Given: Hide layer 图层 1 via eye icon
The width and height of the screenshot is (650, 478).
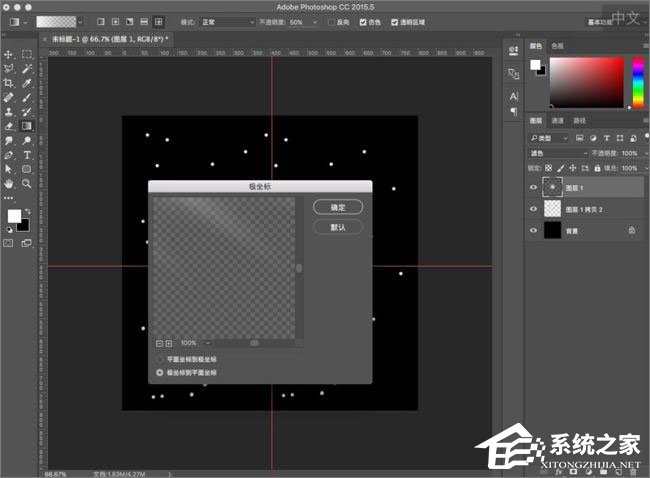Looking at the screenshot, I should pos(534,188).
